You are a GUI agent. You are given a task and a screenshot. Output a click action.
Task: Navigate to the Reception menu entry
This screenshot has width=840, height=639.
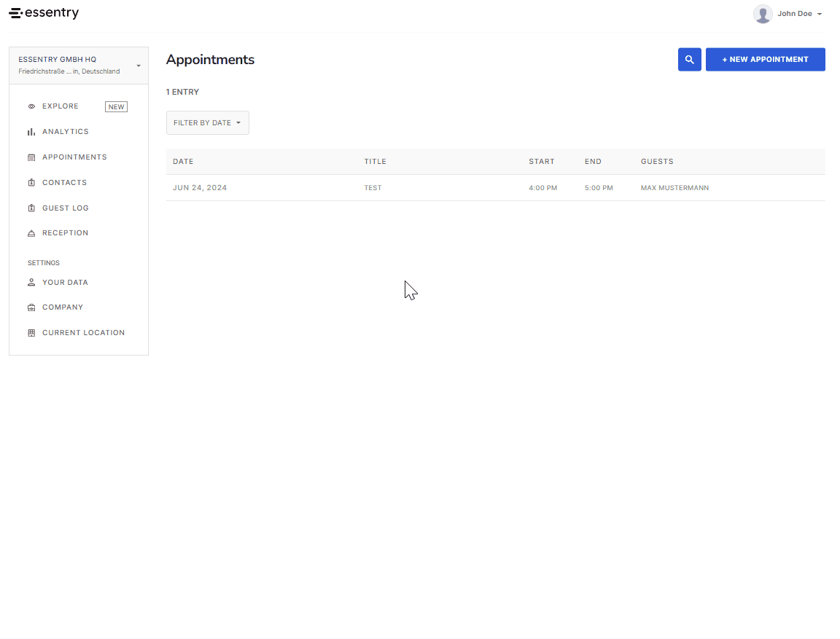point(65,232)
